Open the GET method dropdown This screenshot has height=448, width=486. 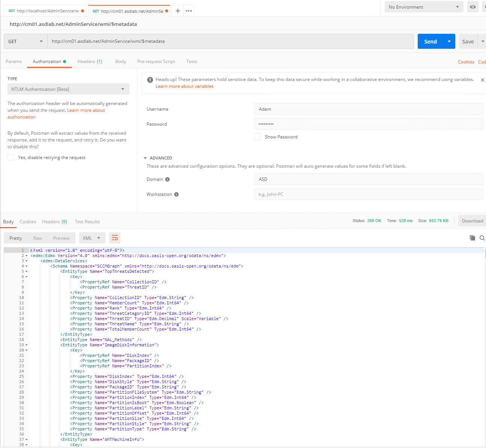point(26,41)
